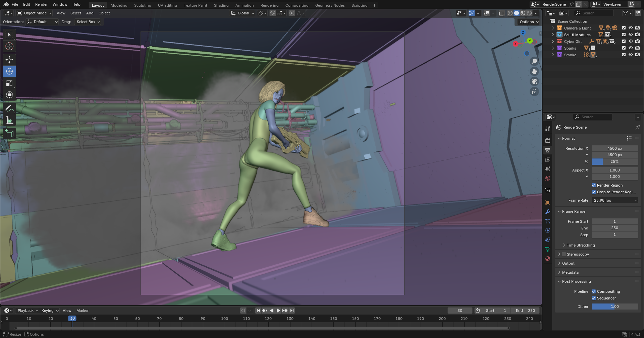
Task: Uncheck the Render Region checkbox
Action: point(594,185)
